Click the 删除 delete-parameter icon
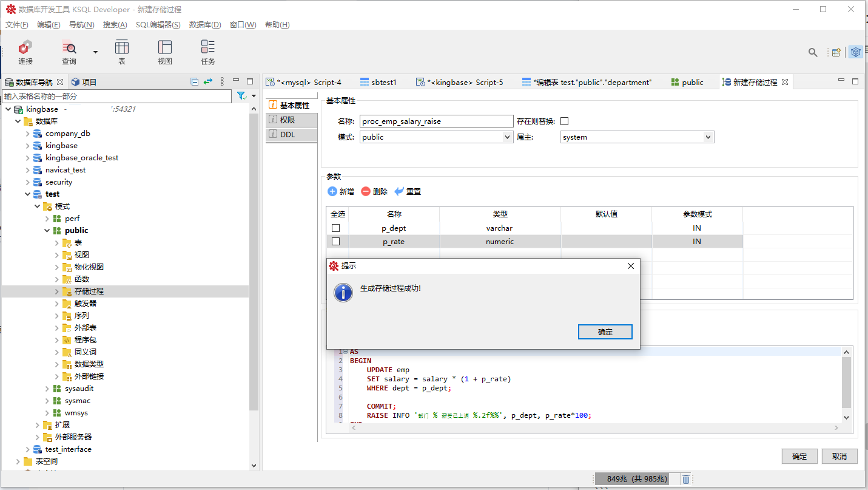 366,191
